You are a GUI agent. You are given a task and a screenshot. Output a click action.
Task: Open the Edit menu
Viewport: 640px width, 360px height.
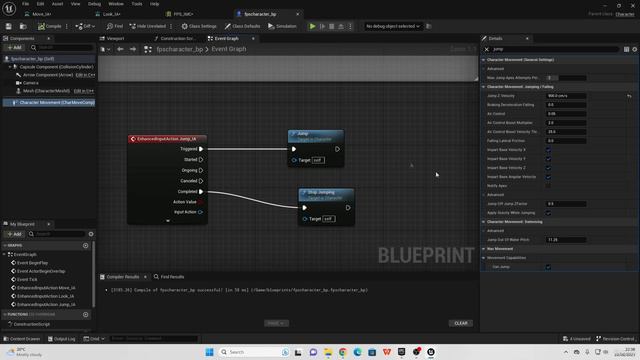coord(40,4)
